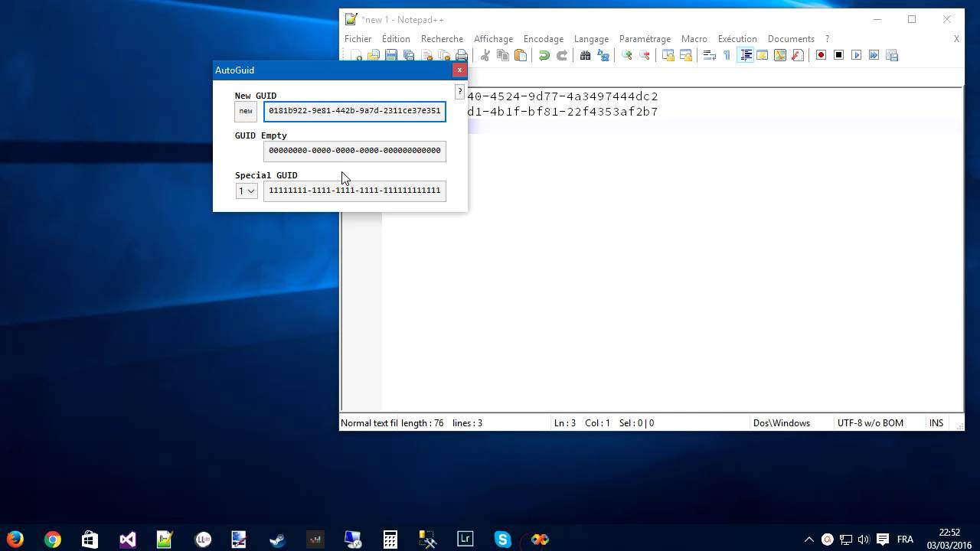Image resolution: width=980 pixels, height=551 pixels.
Task: Undo the last edit with green arrow
Action: pos(544,55)
